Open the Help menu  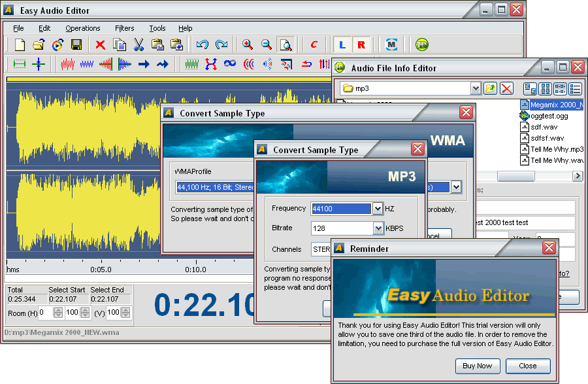186,28
